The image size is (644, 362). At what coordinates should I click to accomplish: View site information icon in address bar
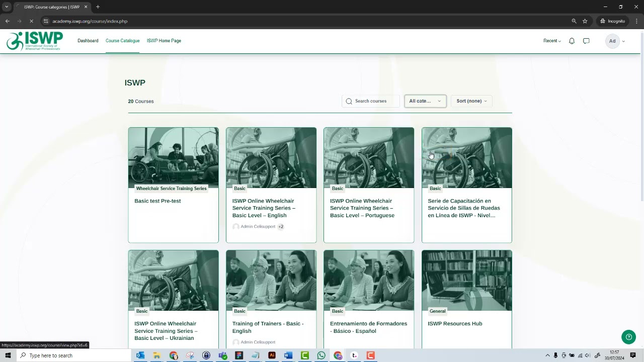coord(46,21)
